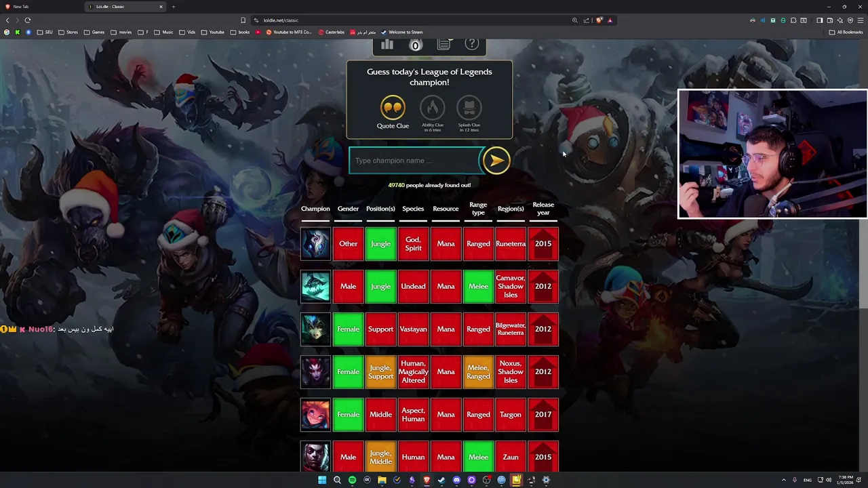Open the books bookmarks folder

(239, 32)
